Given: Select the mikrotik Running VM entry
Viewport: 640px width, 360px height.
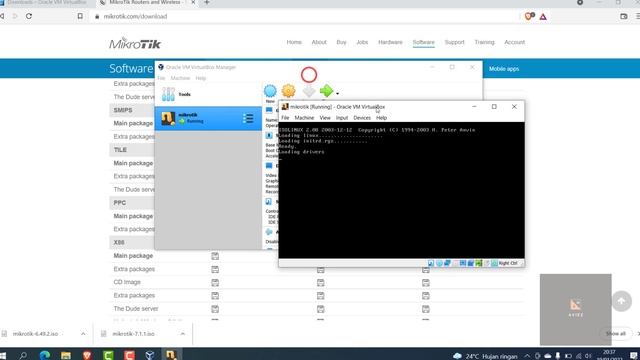Looking at the screenshot, I should pyautogui.click(x=208, y=118).
